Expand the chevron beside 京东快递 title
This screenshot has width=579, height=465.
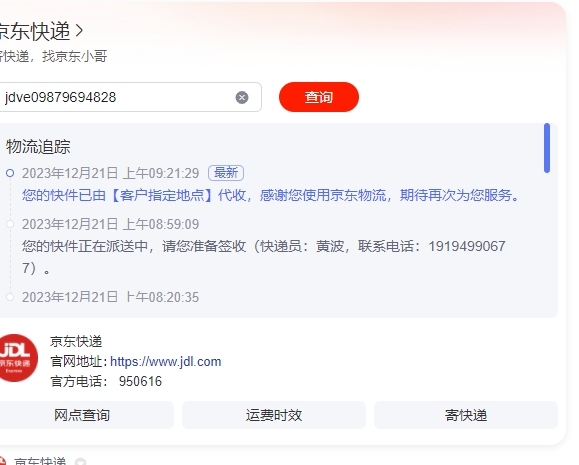pyautogui.click(x=79, y=31)
